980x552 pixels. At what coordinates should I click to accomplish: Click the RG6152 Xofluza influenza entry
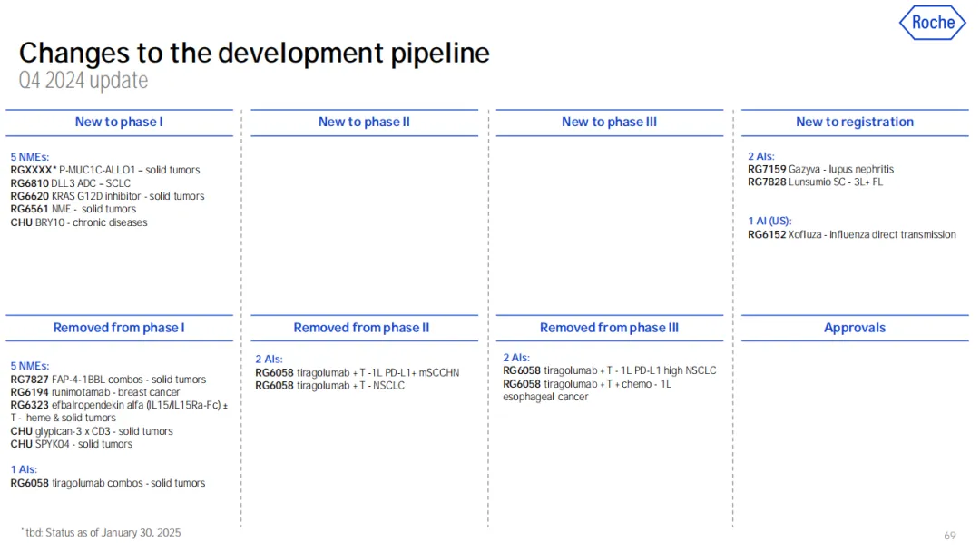click(851, 235)
